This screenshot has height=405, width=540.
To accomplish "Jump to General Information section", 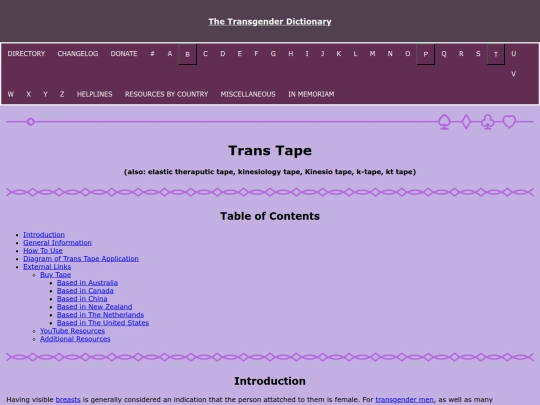I will tap(58, 242).
